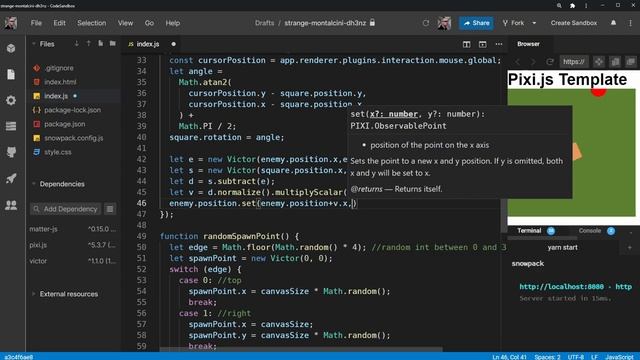Screen dimensions: 640x360
Task: Open the Sandbox Info cube icon
Action: click(x=11, y=48)
